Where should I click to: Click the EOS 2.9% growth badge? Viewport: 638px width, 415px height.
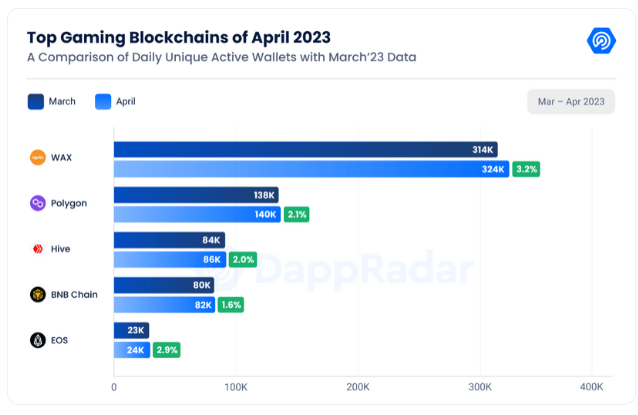(166, 350)
